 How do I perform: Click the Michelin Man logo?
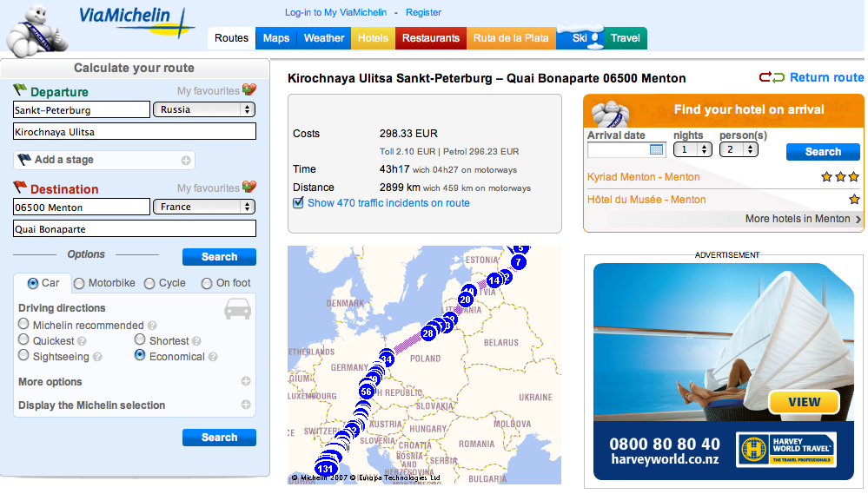pos(35,32)
